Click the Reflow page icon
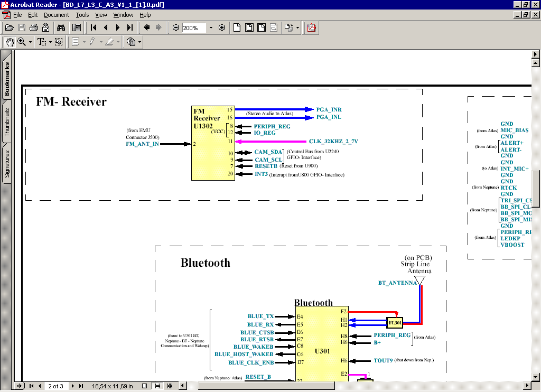541x392 pixels. [x=274, y=27]
